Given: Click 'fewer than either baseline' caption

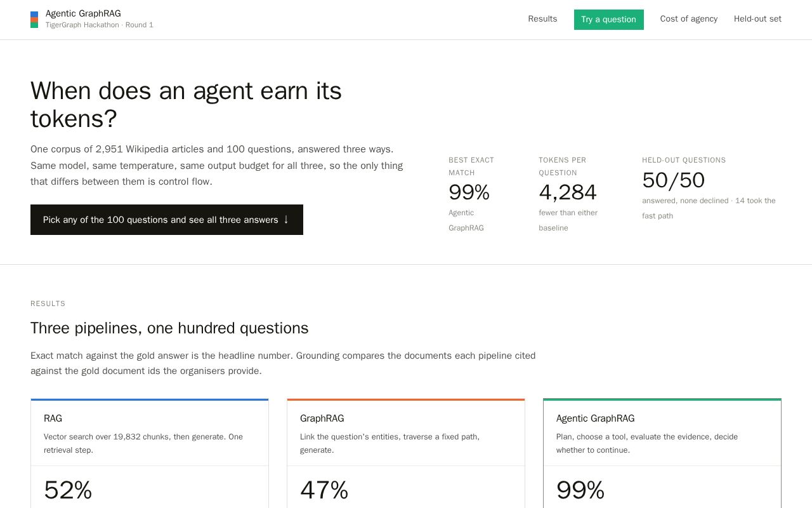Looking at the screenshot, I should (568, 220).
